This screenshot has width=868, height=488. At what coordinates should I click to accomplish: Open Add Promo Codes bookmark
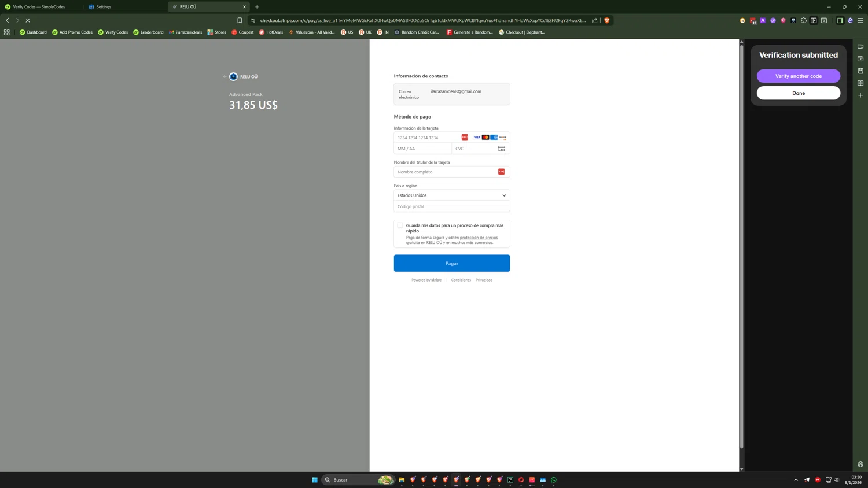(x=72, y=32)
